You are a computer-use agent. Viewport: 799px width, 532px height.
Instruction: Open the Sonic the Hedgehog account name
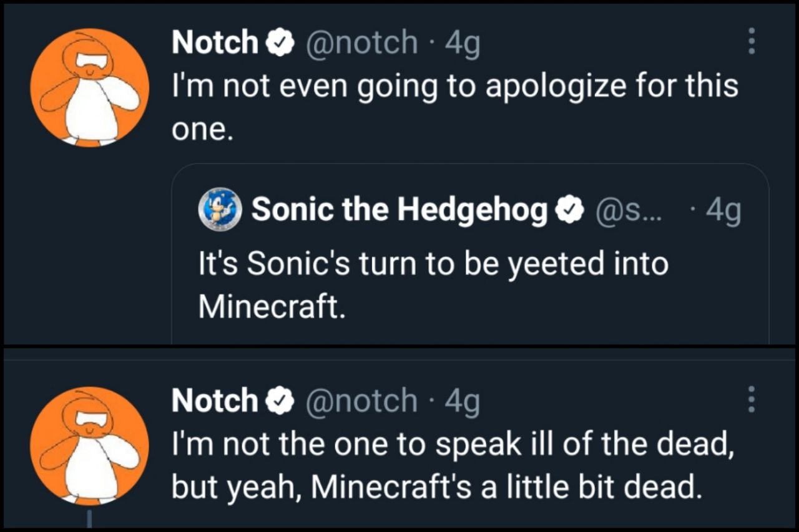(x=399, y=211)
